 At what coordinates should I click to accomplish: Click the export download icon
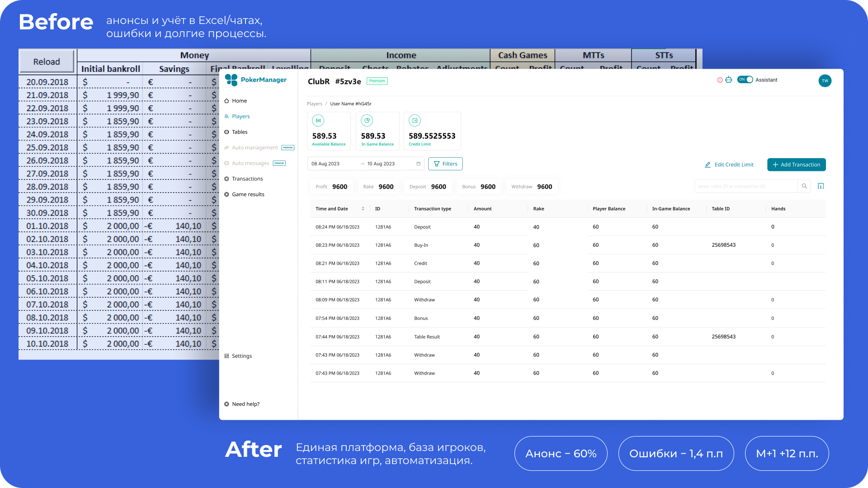click(x=821, y=186)
